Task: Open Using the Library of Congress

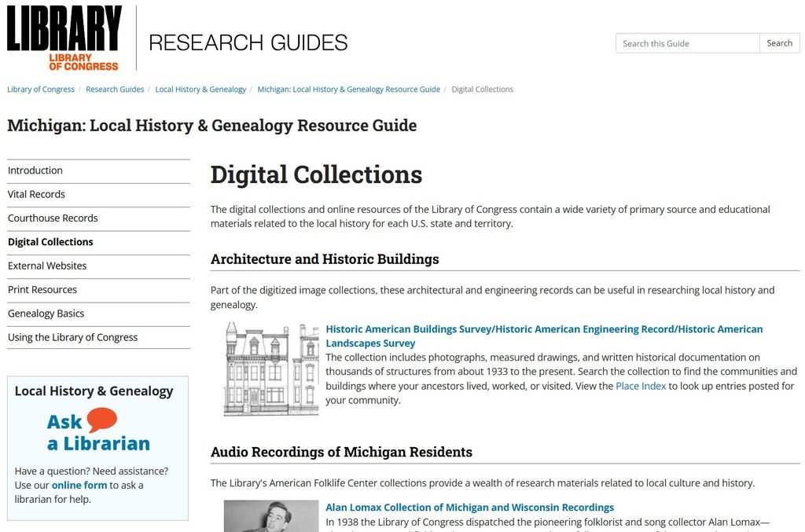Action: pyautogui.click(x=98, y=338)
